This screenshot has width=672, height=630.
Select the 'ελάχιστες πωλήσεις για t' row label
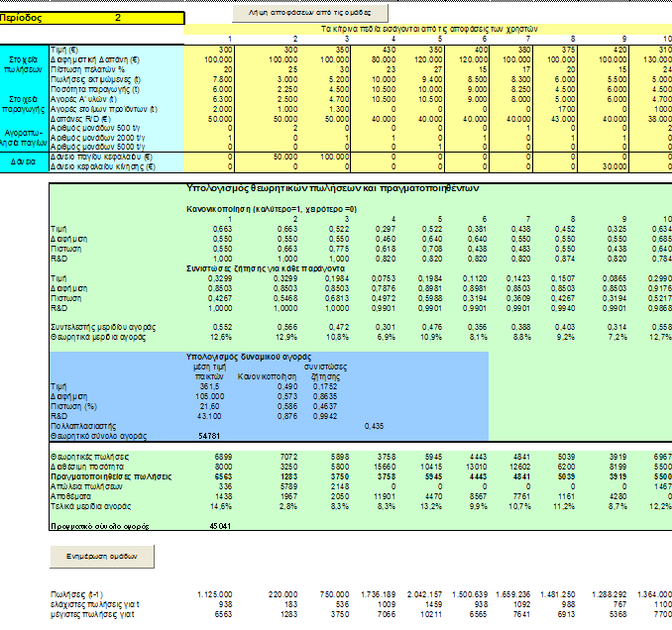pyautogui.click(x=95, y=604)
